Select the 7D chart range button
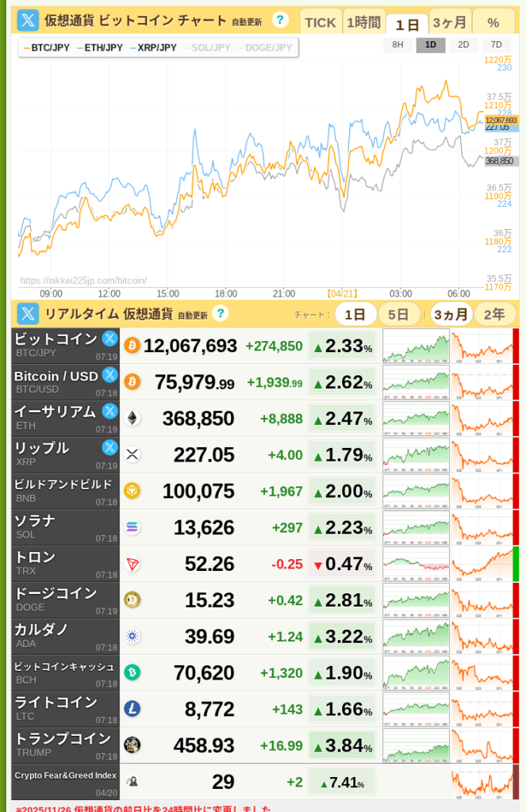 point(496,45)
